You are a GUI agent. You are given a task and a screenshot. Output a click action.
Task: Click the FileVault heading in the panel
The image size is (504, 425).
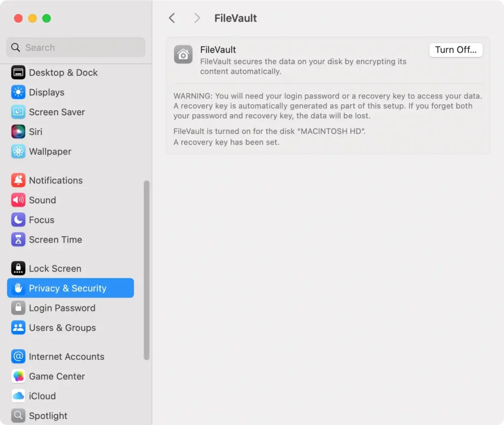coord(218,50)
